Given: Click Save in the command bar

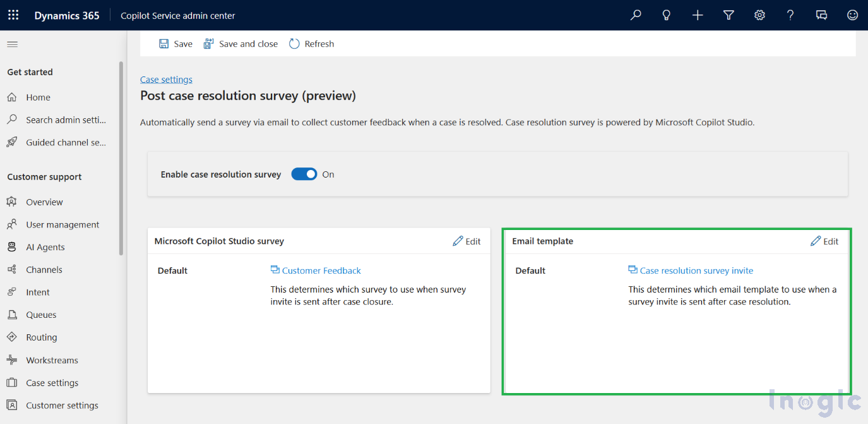Looking at the screenshot, I should [x=175, y=44].
